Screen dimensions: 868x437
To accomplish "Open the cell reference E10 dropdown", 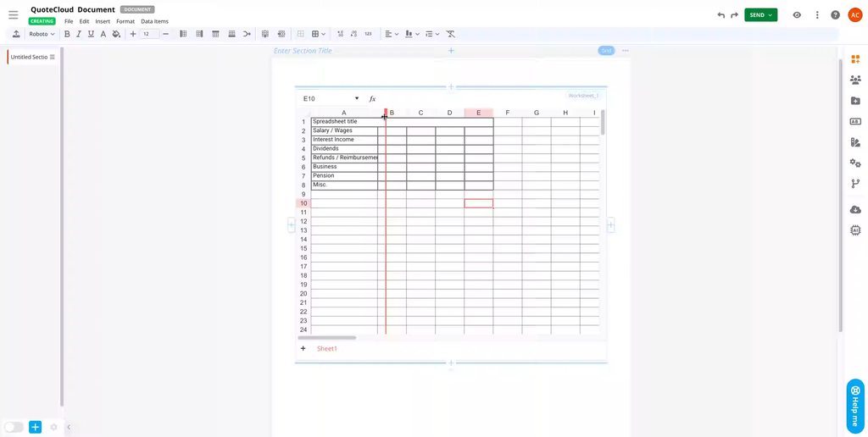I will click(x=356, y=99).
